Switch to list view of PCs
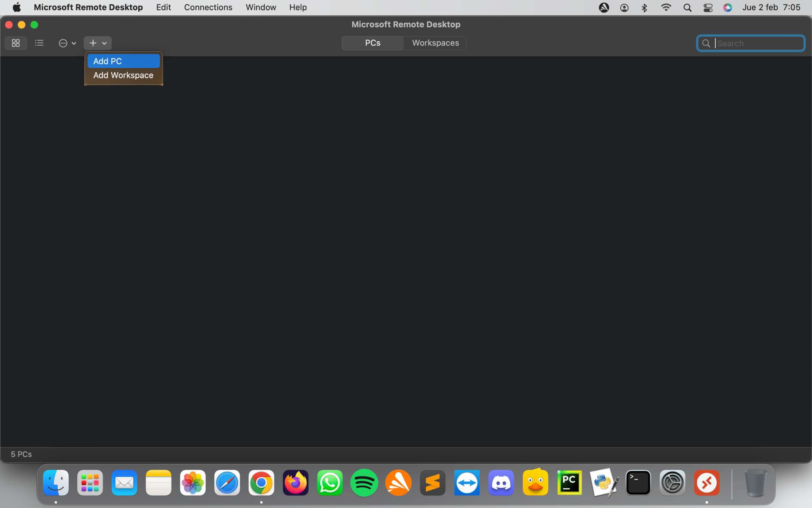Image resolution: width=812 pixels, height=508 pixels. click(39, 43)
